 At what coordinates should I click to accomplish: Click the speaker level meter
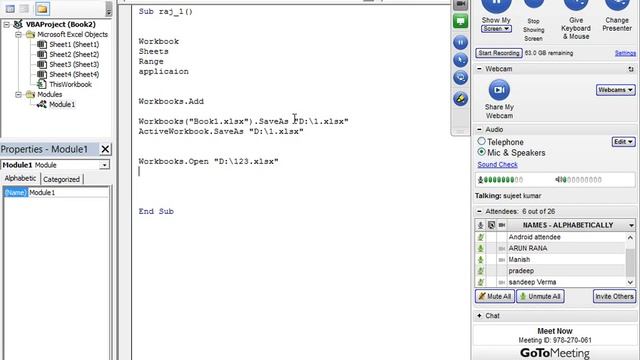tap(578, 180)
